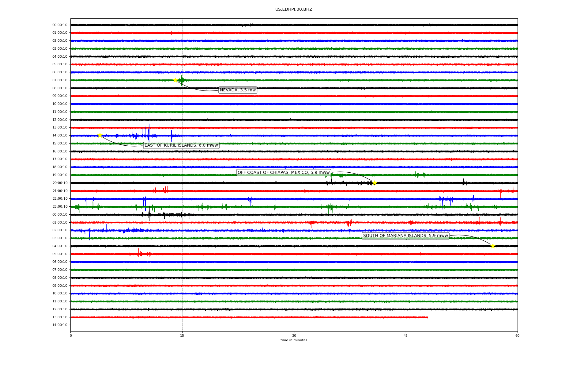Click the large green waveform burst after the Nevada star

click(182, 80)
